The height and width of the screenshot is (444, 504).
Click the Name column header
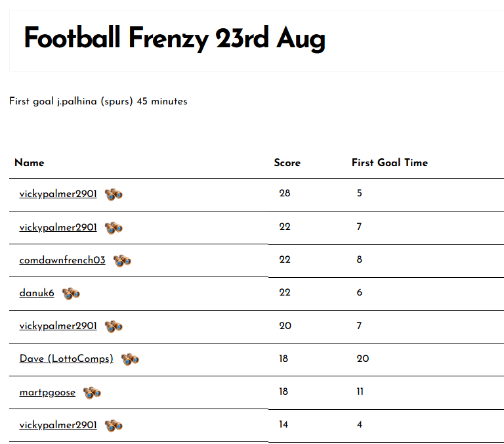click(30, 163)
